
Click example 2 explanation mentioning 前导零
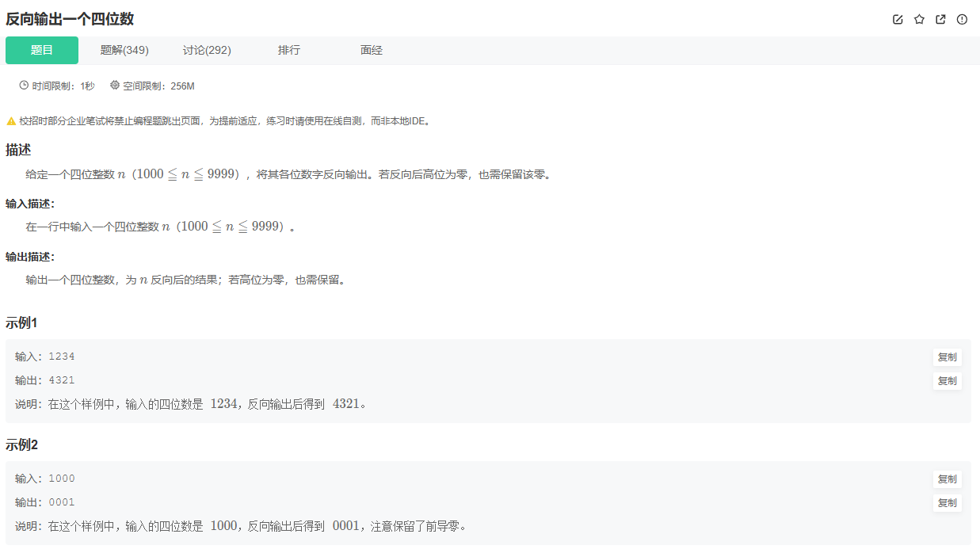pos(241,526)
